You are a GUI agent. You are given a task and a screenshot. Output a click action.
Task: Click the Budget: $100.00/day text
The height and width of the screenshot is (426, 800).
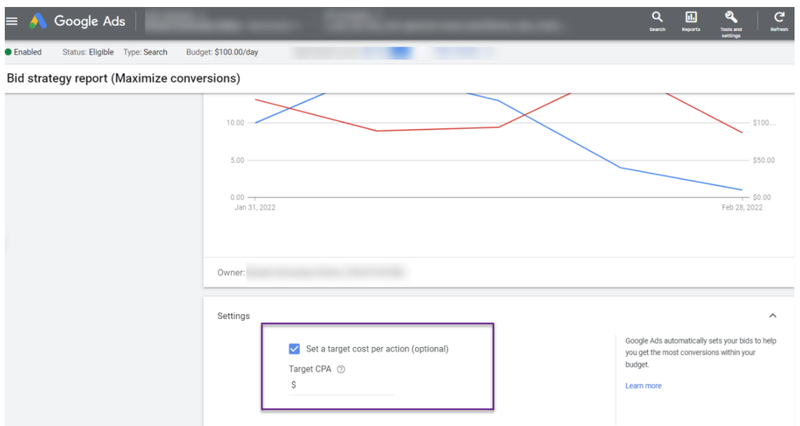[x=222, y=52]
